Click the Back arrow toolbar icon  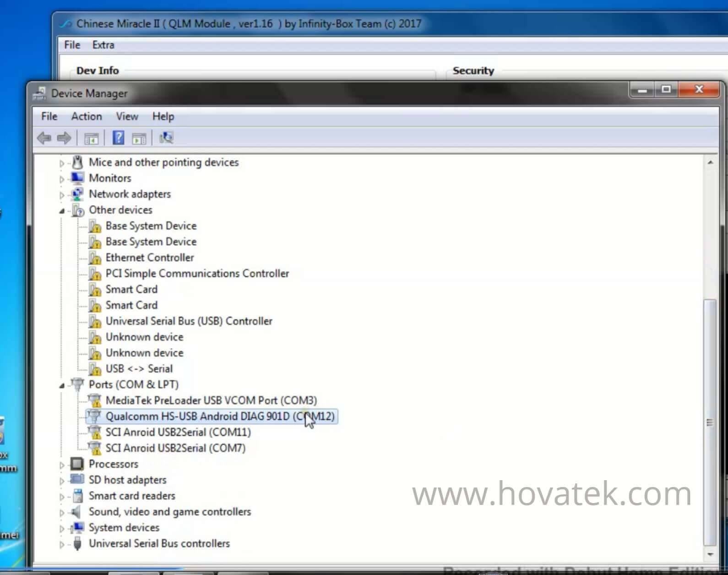click(44, 138)
